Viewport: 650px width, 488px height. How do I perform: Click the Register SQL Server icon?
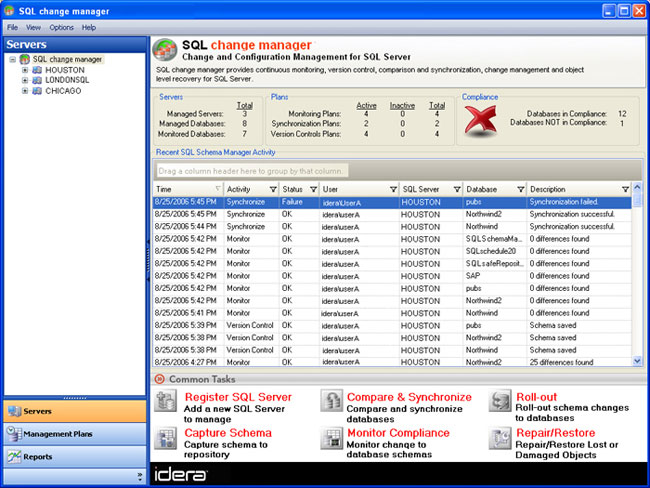click(165, 401)
